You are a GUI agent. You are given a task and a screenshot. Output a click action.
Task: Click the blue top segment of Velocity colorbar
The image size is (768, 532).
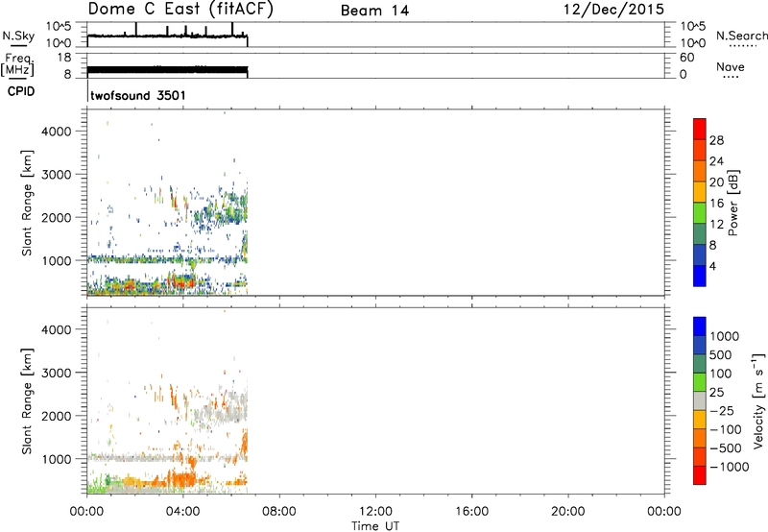coord(700,326)
